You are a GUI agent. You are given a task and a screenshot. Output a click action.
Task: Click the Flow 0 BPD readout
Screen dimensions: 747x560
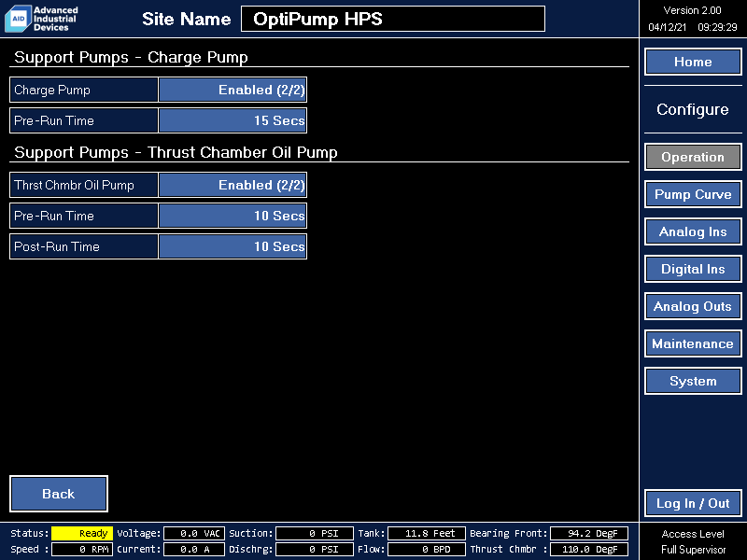427,550
